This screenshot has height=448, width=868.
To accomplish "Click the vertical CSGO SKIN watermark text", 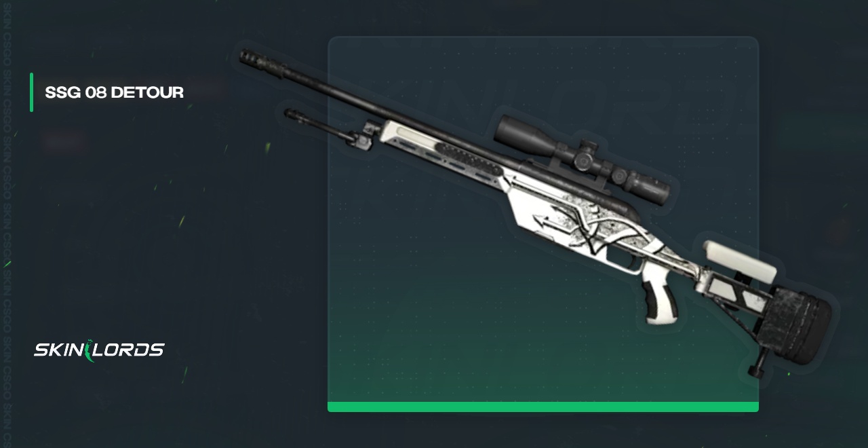I will (5, 224).
